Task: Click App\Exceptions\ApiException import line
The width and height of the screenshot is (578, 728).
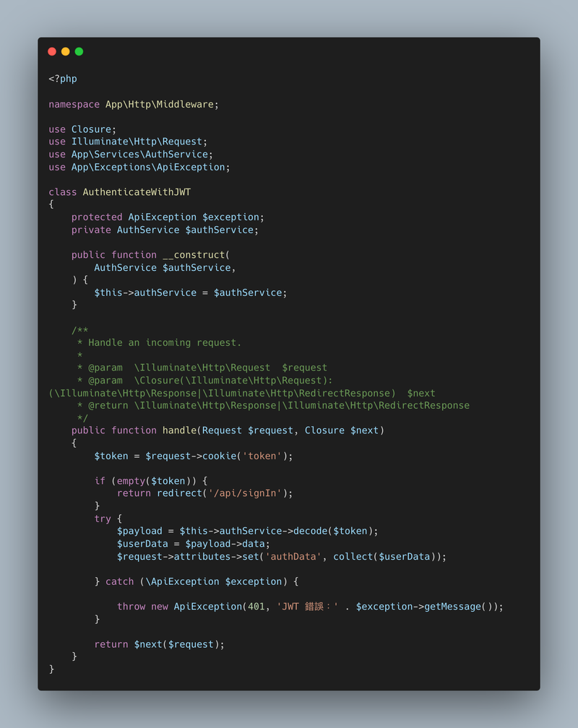Action: (139, 167)
